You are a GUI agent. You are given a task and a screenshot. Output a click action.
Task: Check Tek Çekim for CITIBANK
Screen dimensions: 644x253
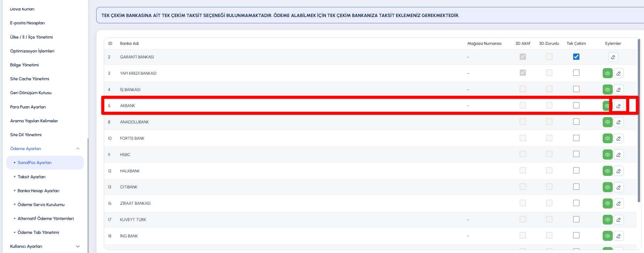576,187
